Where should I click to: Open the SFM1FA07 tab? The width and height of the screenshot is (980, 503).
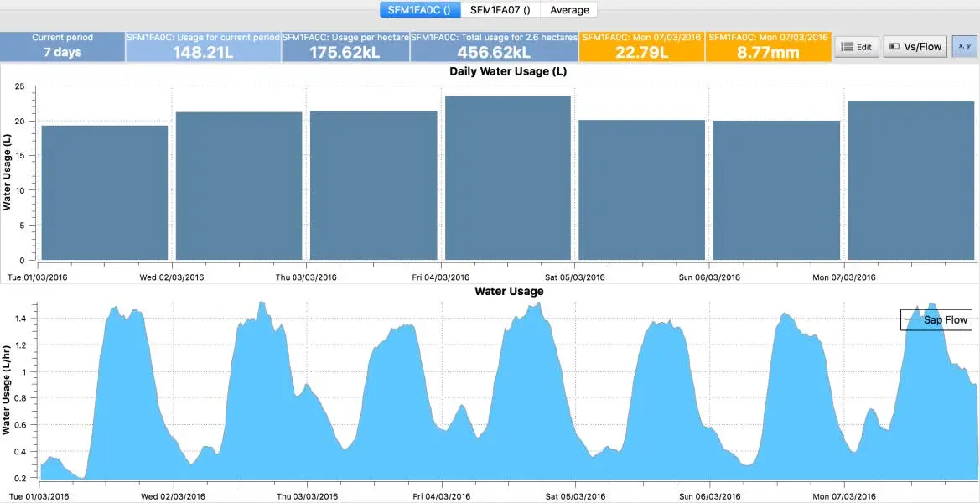click(x=500, y=10)
